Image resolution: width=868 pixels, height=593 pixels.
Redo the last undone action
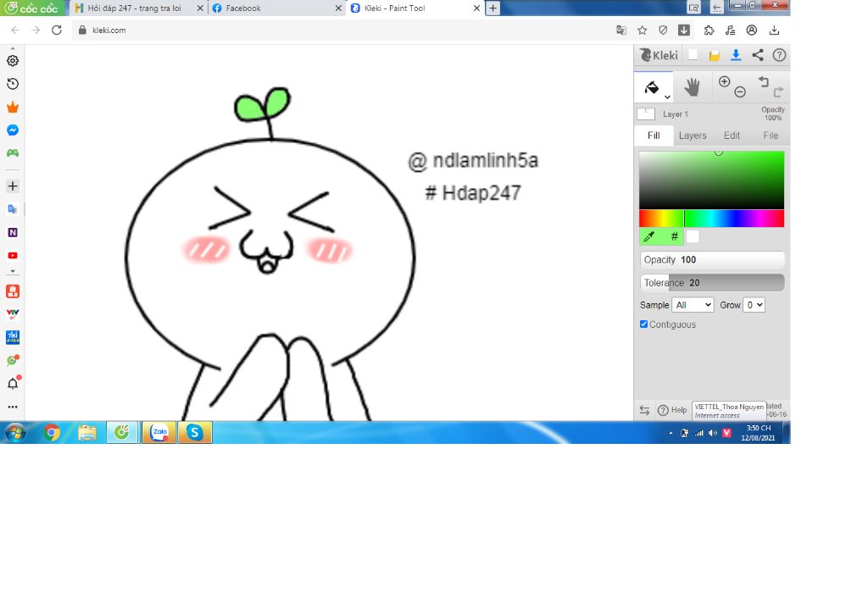coord(778,92)
